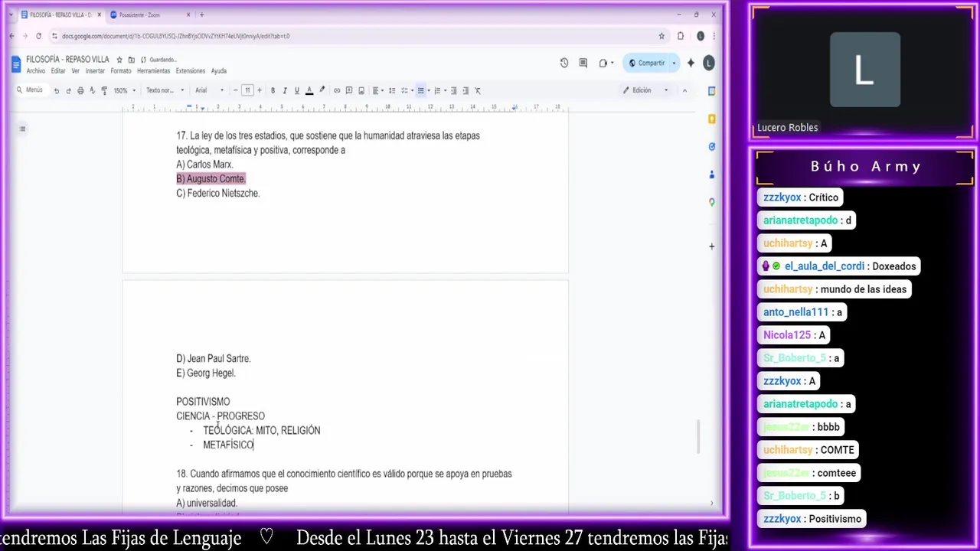The width and height of the screenshot is (980, 551).
Task: Open the Ver menu
Action: pyautogui.click(x=75, y=71)
